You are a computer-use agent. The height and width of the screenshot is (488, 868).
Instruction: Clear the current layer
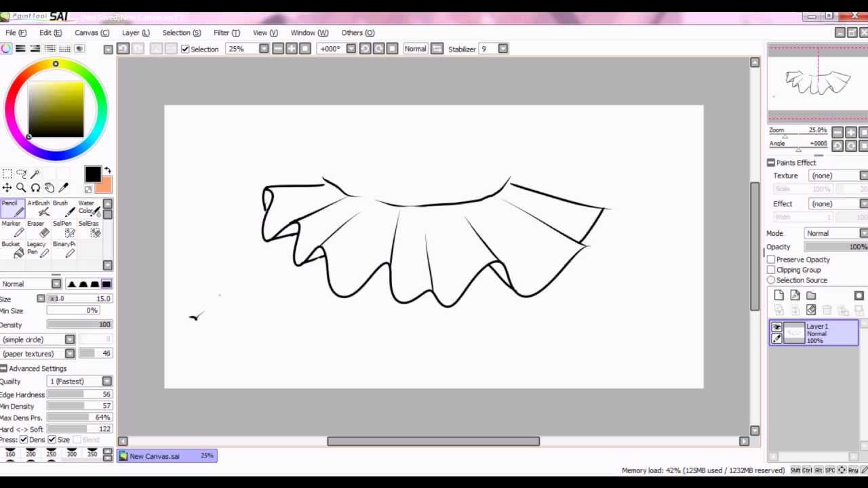pyautogui.click(x=811, y=310)
